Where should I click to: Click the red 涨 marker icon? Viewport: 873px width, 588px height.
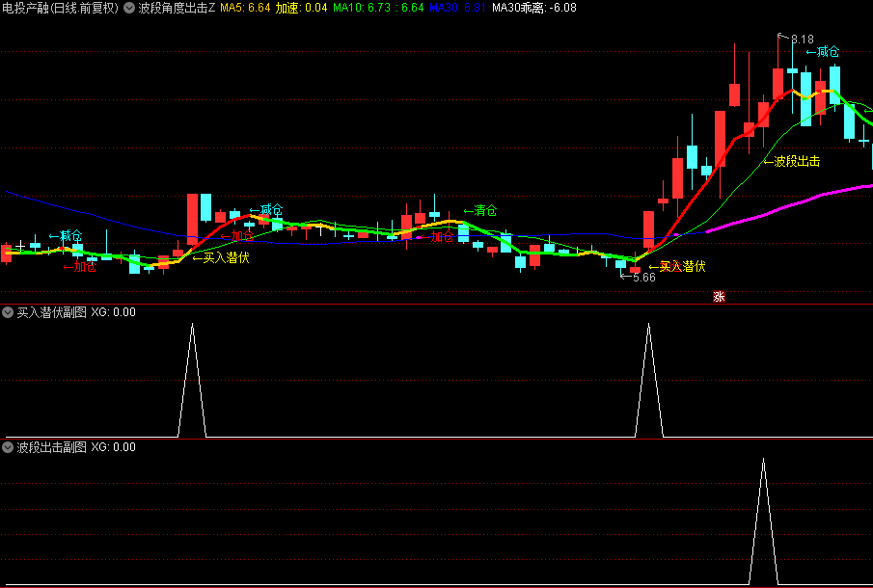[719, 297]
